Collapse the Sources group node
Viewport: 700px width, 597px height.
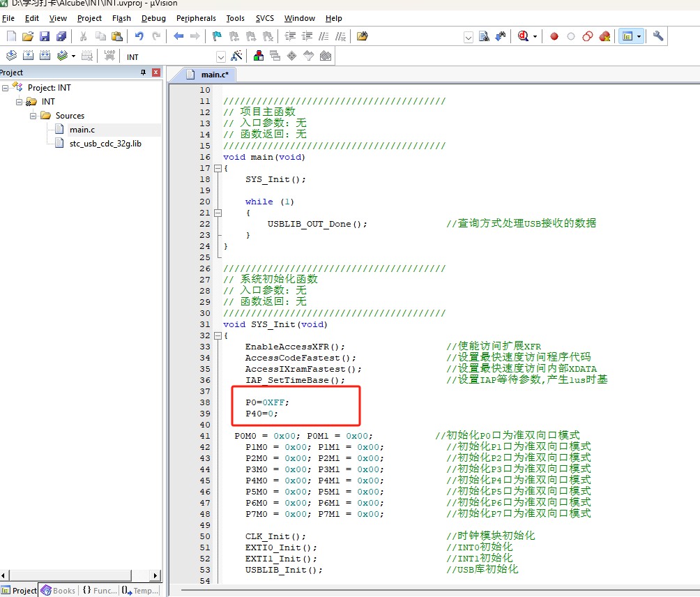(33, 116)
